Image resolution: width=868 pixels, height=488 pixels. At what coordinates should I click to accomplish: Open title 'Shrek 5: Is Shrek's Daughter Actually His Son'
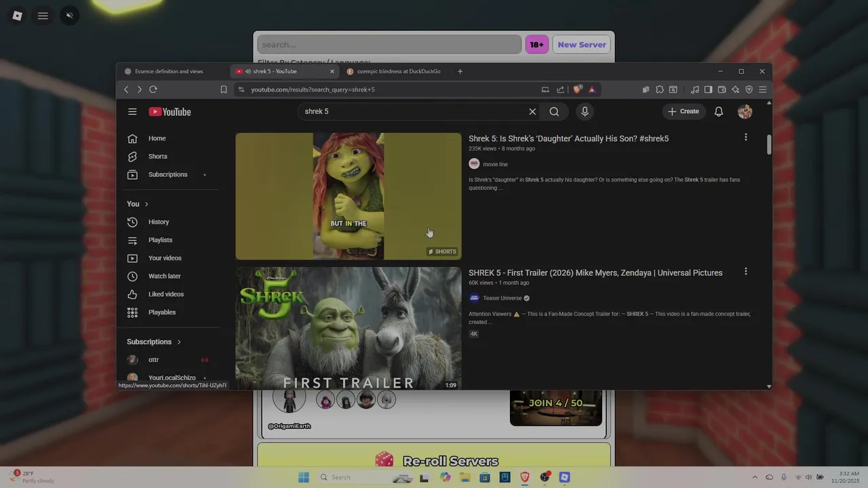[x=568, y=139]
